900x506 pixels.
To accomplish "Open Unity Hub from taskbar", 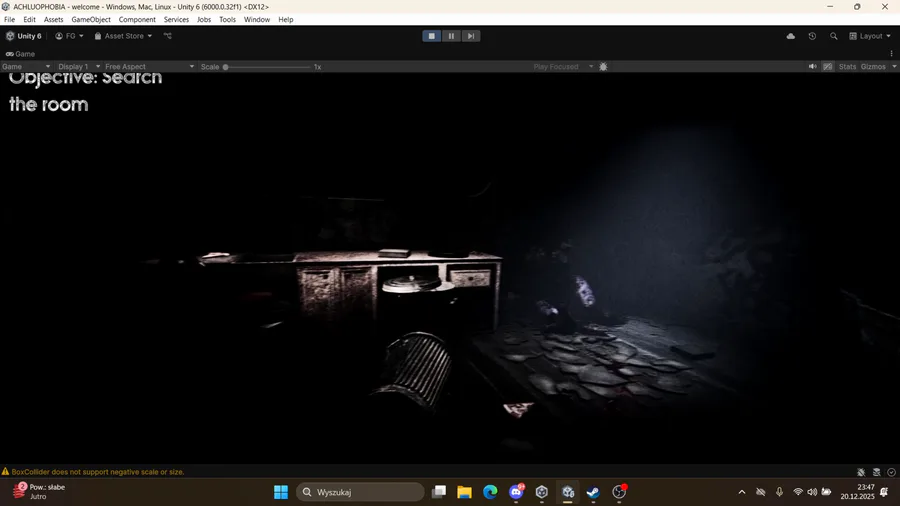I will pyautogui.click(x=542, y=492).
